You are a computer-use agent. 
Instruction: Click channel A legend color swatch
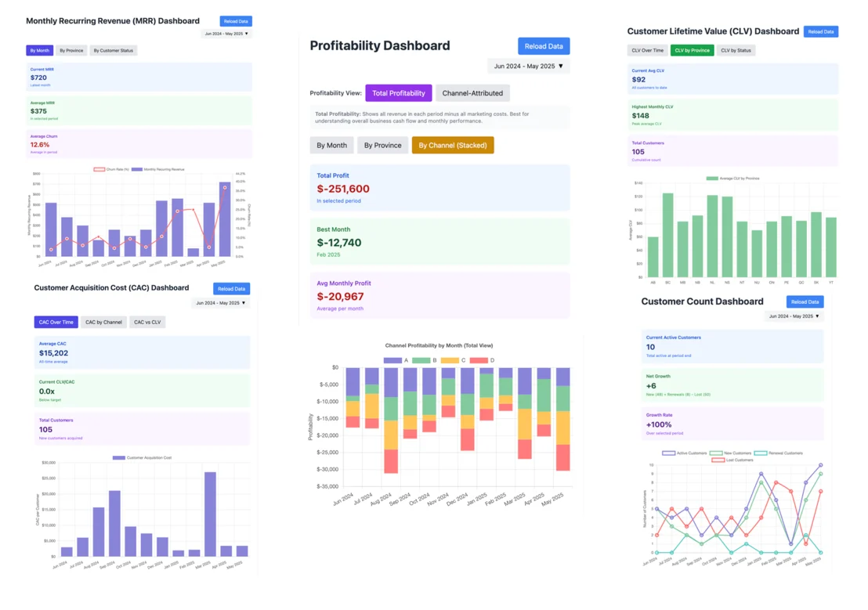[392, 360]
